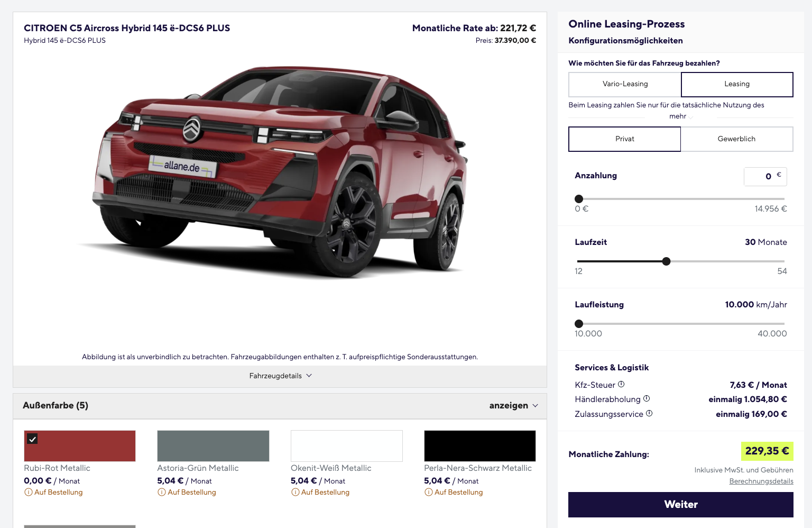The width and height of the screenshot is (812, 528).
Task: Expand the Fahrzeugdetails section
Action: (x=280, y=376)
